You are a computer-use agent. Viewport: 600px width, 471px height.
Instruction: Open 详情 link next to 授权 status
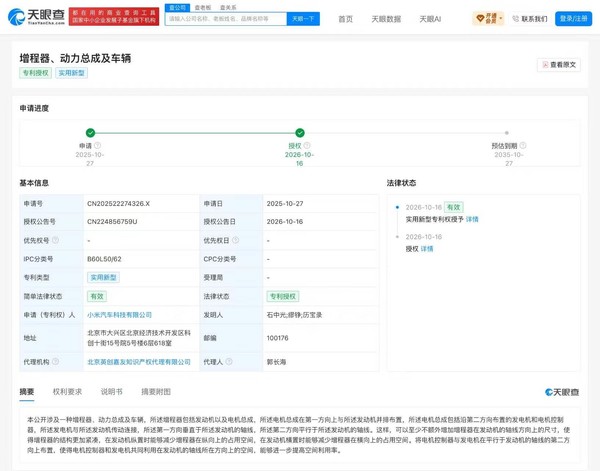point(427,249)
